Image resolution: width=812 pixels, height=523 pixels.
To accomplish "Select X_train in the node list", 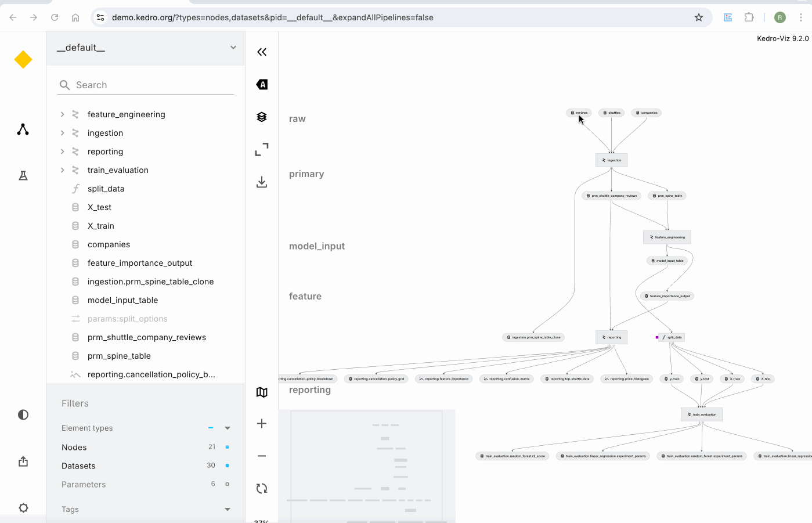I will [101, 226].
